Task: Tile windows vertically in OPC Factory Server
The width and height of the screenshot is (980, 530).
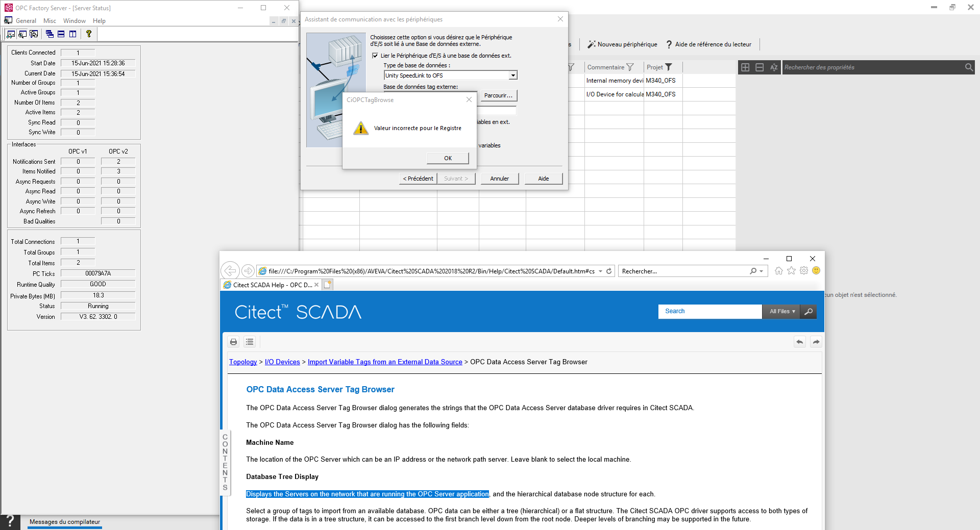Action: 73,34
